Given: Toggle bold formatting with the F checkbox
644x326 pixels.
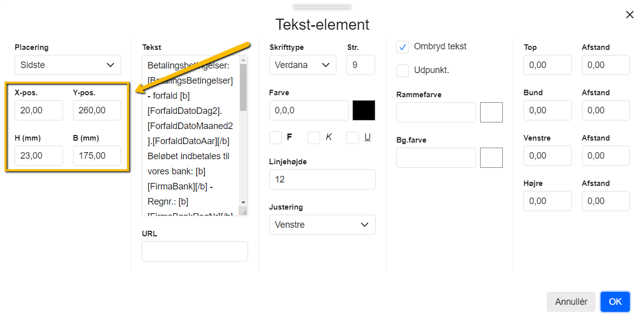Looking at the screenshot, I should click(x=275, y=137).
